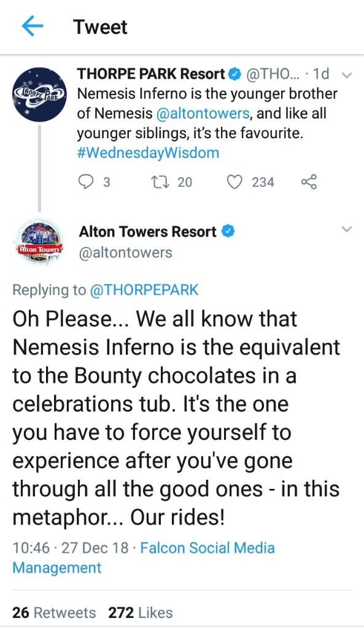The height and width of the screenshot is (629, 364).
Task: Open @THORPEPARK in Replying to line
Action: click(x=144, y=290)
